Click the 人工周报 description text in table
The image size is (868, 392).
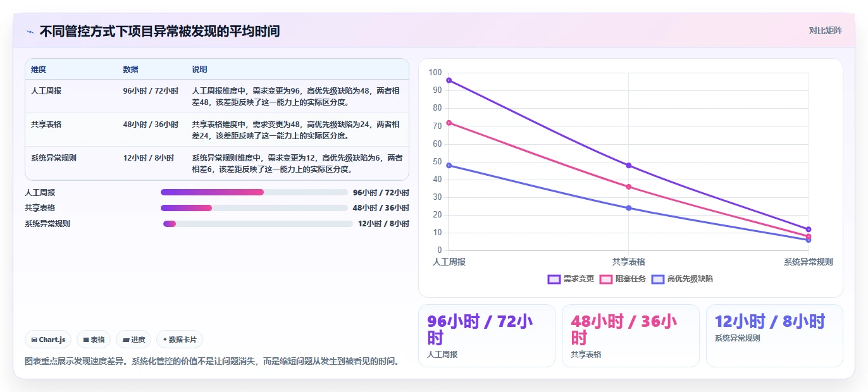(296, 96)
